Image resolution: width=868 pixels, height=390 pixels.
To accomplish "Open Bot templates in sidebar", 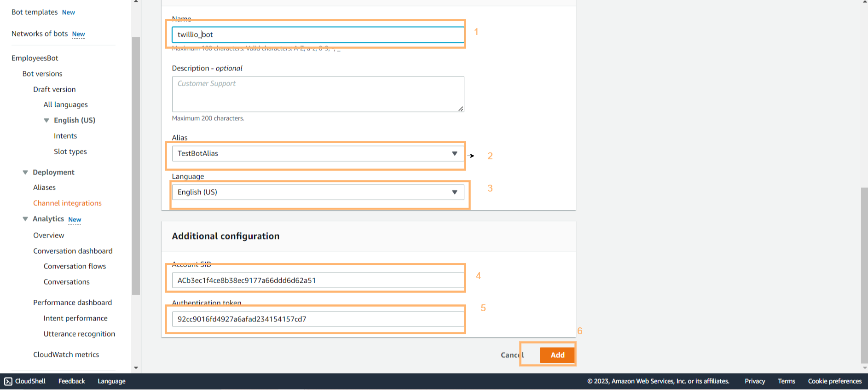I will tap(35, 12).
